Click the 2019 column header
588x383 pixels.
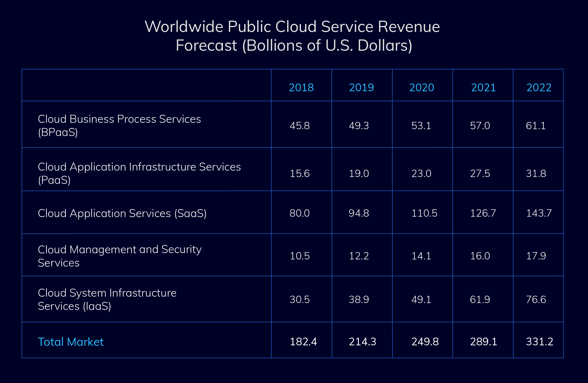click(x=361, y=87)
